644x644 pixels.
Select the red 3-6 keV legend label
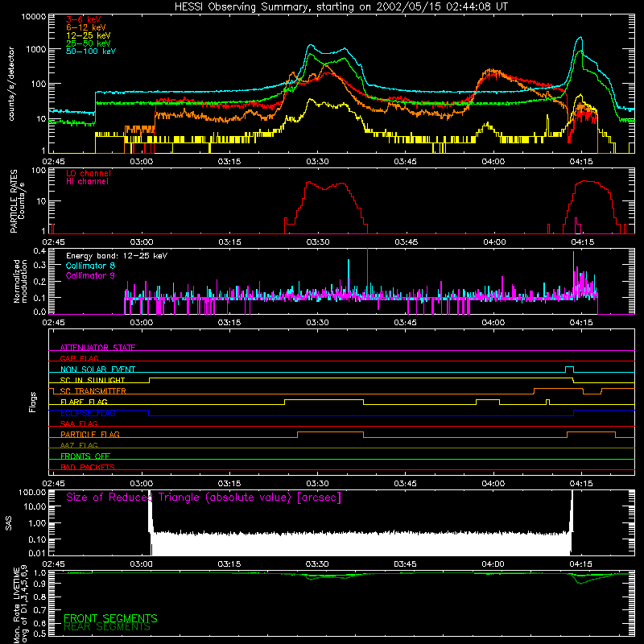[84, 19]
